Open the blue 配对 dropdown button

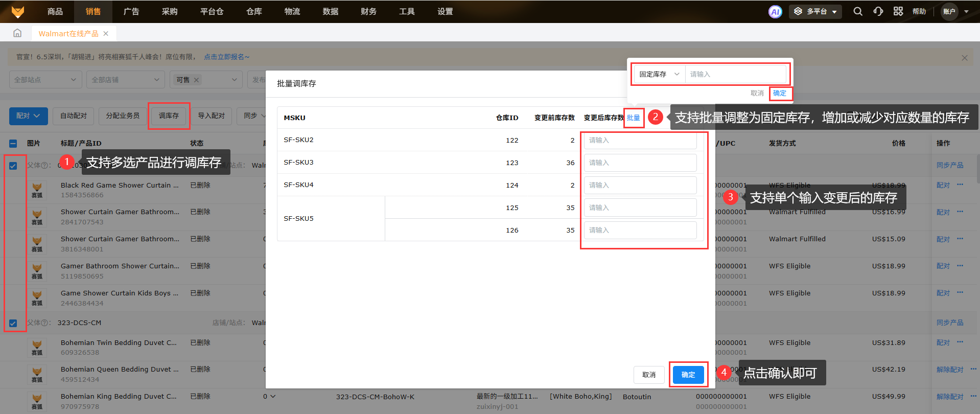tap(29, 116)
